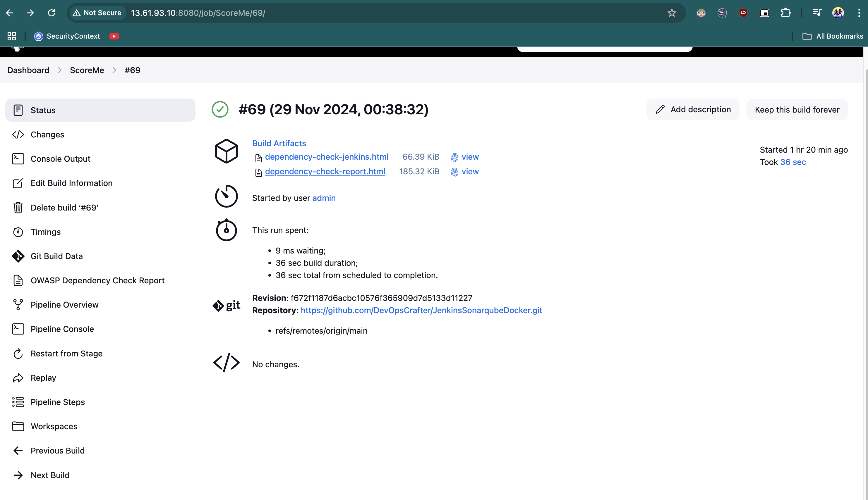Screen dimensions: 868x500
Task: Click the Jenkins header search field
Action: click(x=604, y=49)
